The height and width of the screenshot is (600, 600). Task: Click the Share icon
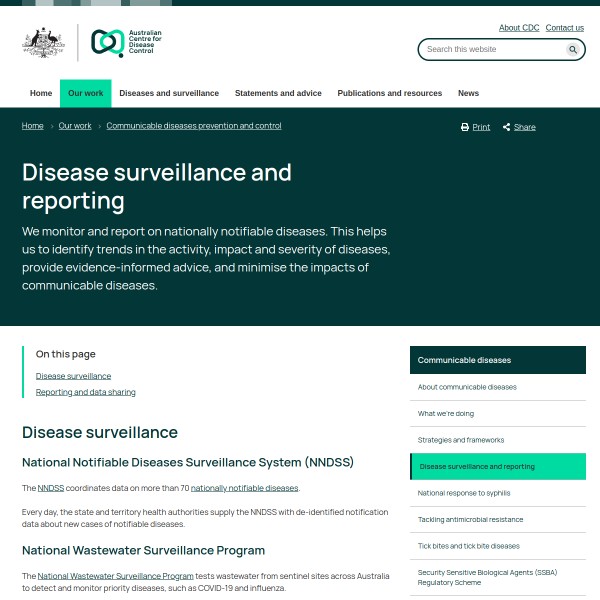click(507, 127)
